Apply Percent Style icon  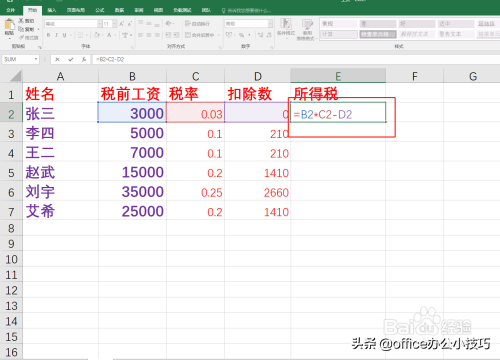(x=241, y=35)
